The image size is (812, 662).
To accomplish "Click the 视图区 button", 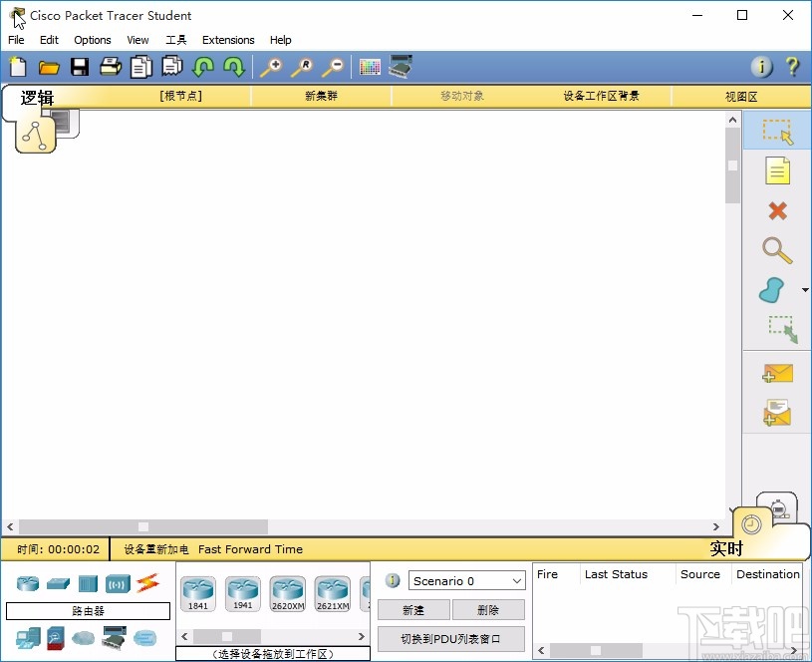I will point(741,97).
